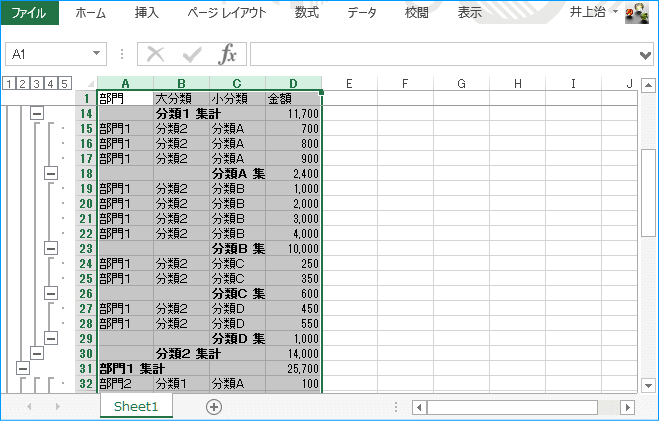The width and height of the screenshot is (659, 421).
Task: Show outline level 4
Action: (50, 83)
